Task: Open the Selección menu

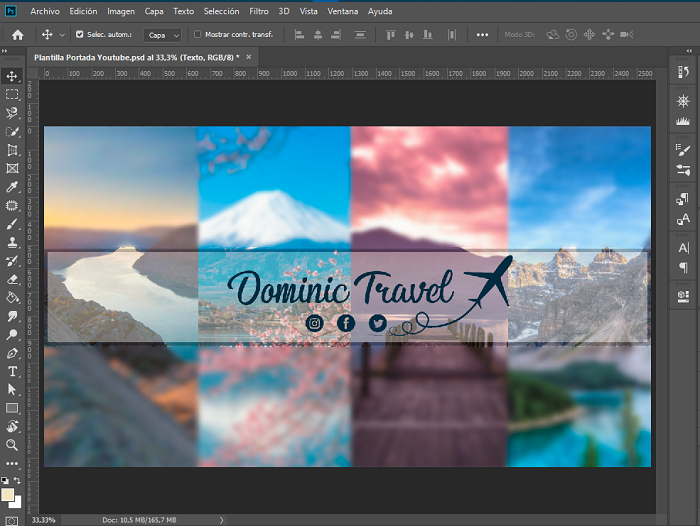Action: [x=221, y=11]
